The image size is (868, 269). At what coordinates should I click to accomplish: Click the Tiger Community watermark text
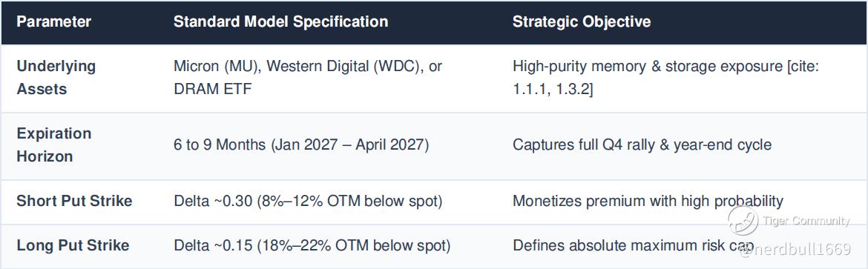(806, 221)
